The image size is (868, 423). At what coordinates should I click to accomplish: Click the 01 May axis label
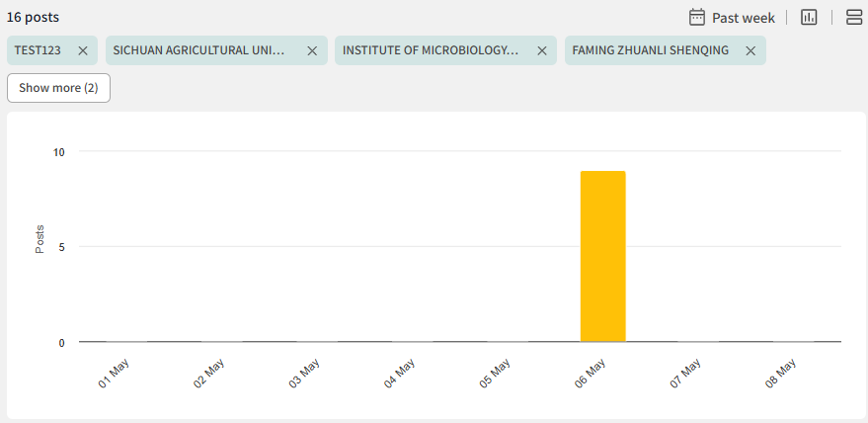[114, 375]
